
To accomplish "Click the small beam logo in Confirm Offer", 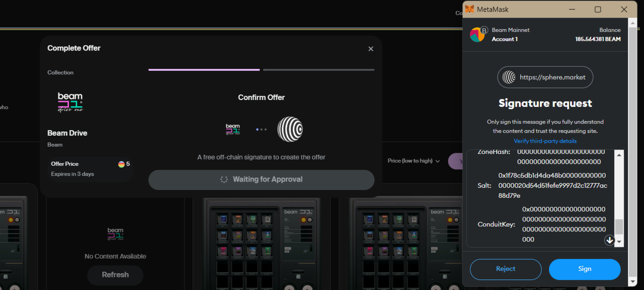I will [233, 129].
